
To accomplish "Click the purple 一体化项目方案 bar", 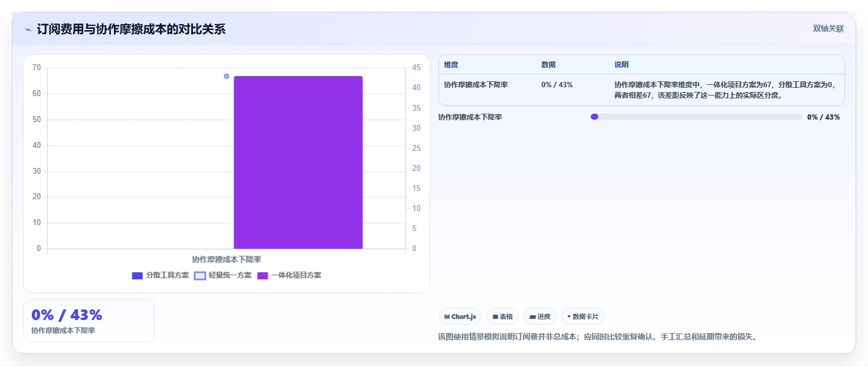I will pyautogui.click(x=298, y=162).
